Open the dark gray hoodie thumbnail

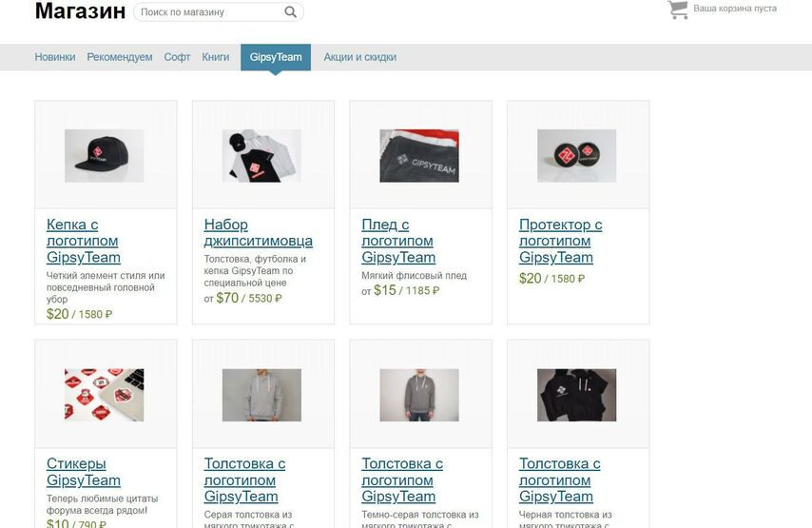pos(419,395)
